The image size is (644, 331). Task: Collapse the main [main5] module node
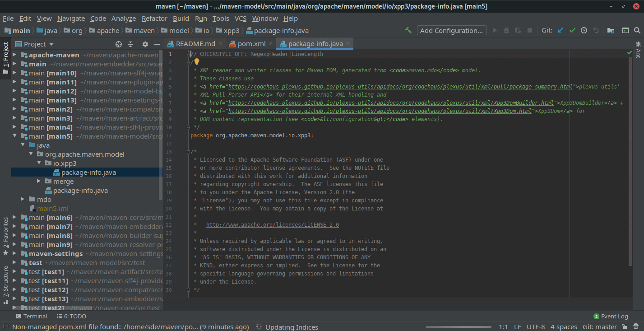click(x=14, y=136)
